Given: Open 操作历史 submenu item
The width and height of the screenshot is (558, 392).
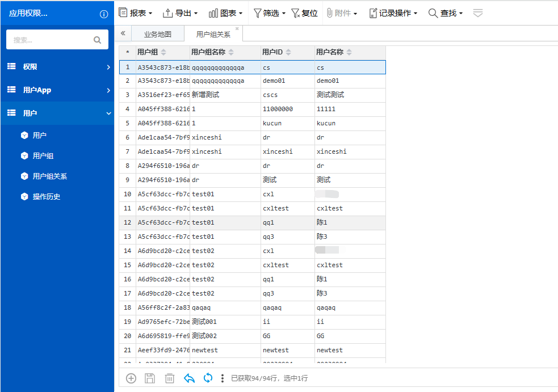Looking at the screenshot, I should (46, 196).
